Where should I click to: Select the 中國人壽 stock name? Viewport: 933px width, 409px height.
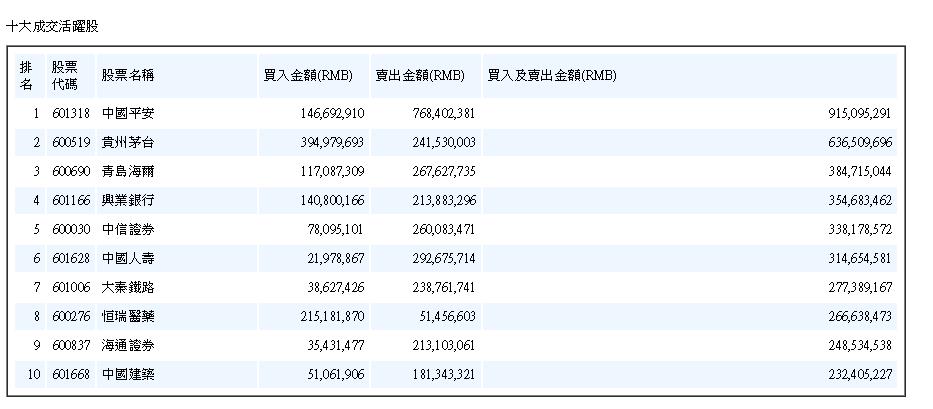128,258
